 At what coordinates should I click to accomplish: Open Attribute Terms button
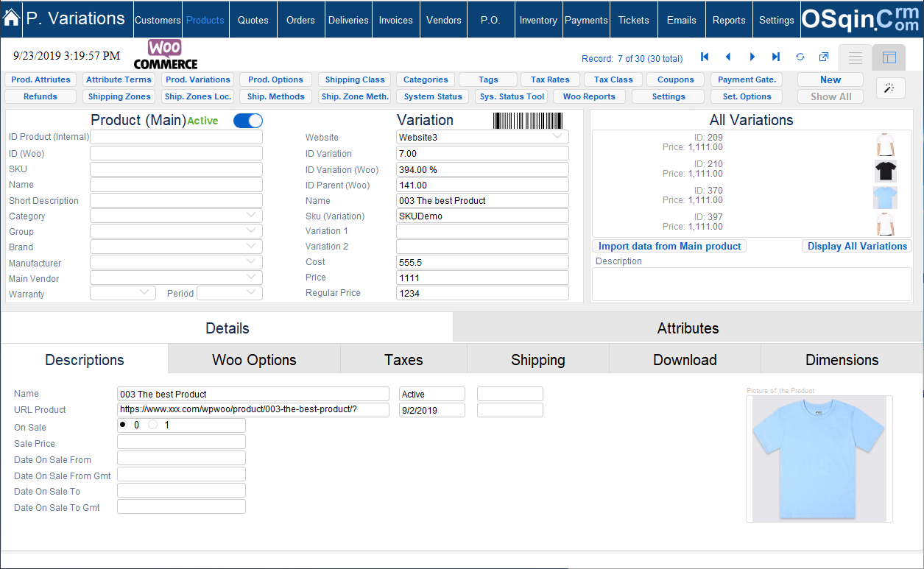pos(119,79)
